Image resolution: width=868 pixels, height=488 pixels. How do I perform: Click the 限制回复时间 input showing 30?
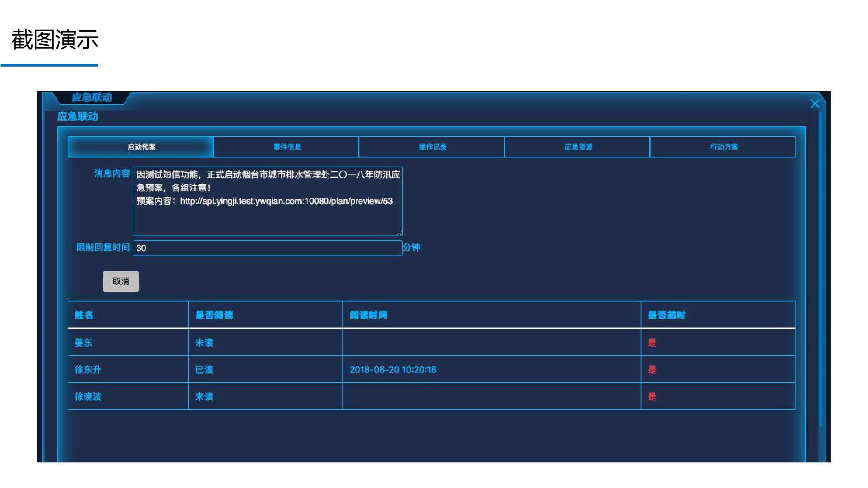tap(268, 248)
